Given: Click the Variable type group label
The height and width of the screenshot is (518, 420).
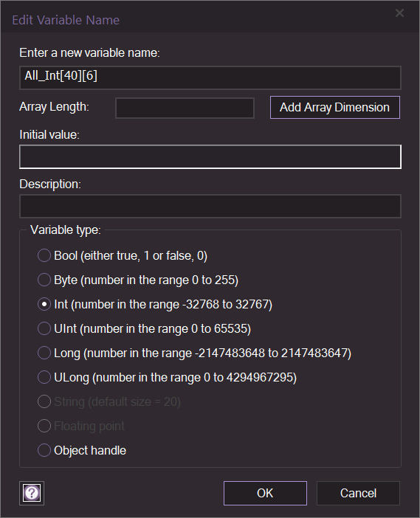Looking at the screenshot, I should [x=66, y=230].
